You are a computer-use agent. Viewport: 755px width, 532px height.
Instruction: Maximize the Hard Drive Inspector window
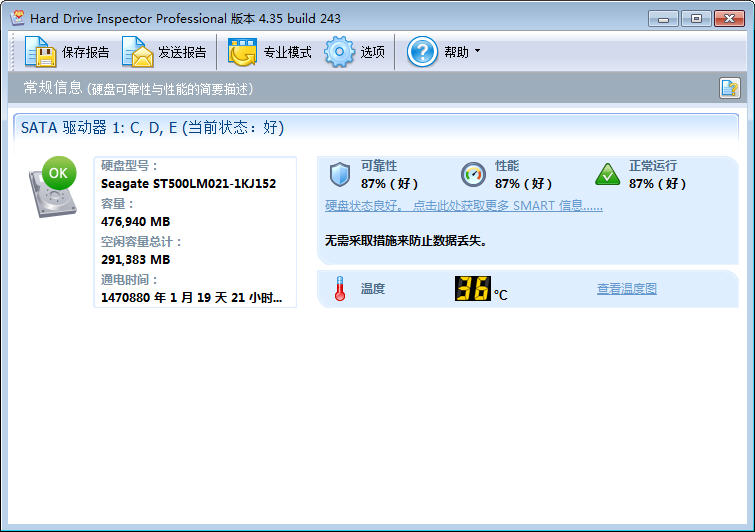[696, 19]
